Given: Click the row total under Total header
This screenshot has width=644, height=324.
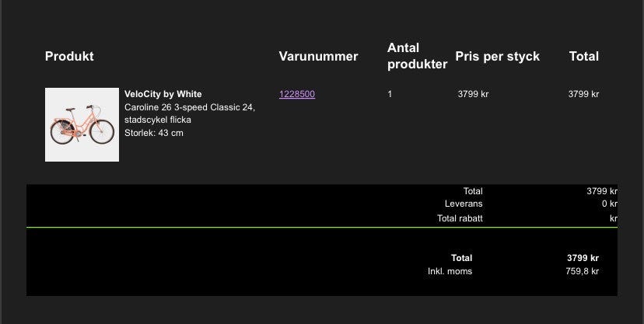Looking at the screenshot, I should click(x=583, y=94).
